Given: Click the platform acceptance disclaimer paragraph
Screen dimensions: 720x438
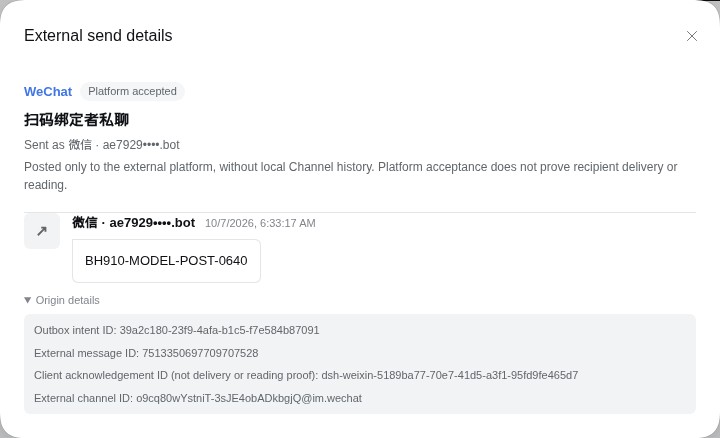Looking at the screenshot, I should [351, 176].
